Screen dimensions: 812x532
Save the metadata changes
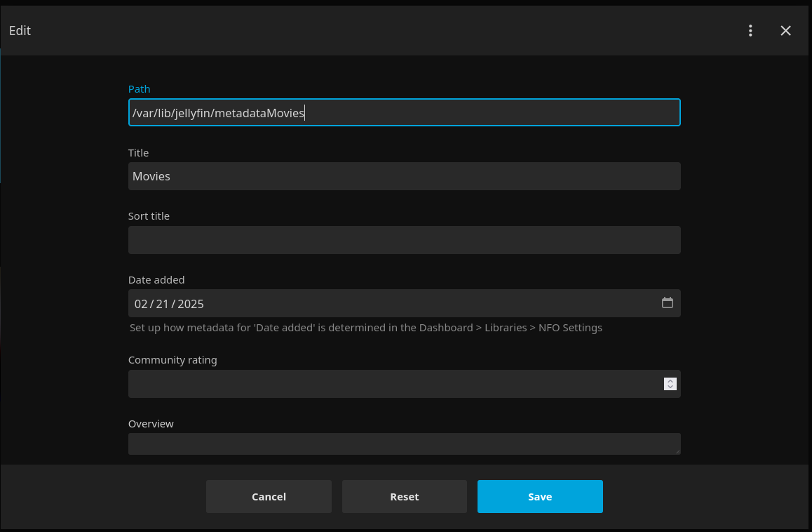click(540, 497)
